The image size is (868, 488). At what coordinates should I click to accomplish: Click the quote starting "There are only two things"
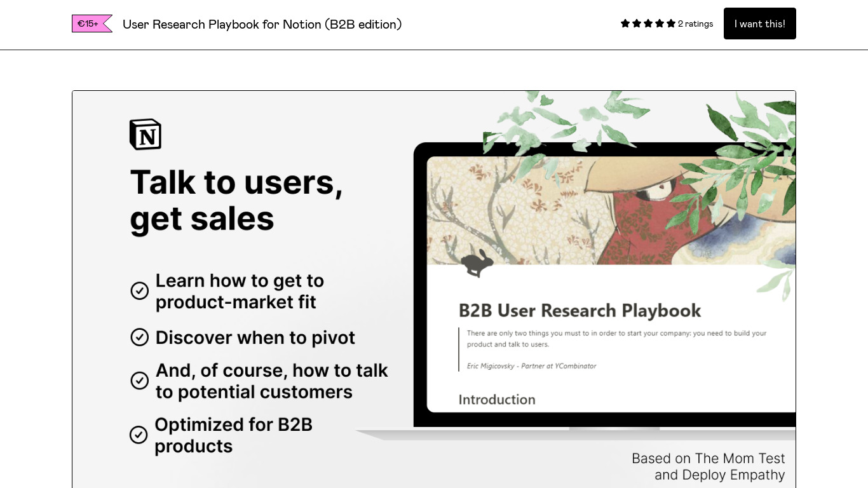[x=616, y=339]
